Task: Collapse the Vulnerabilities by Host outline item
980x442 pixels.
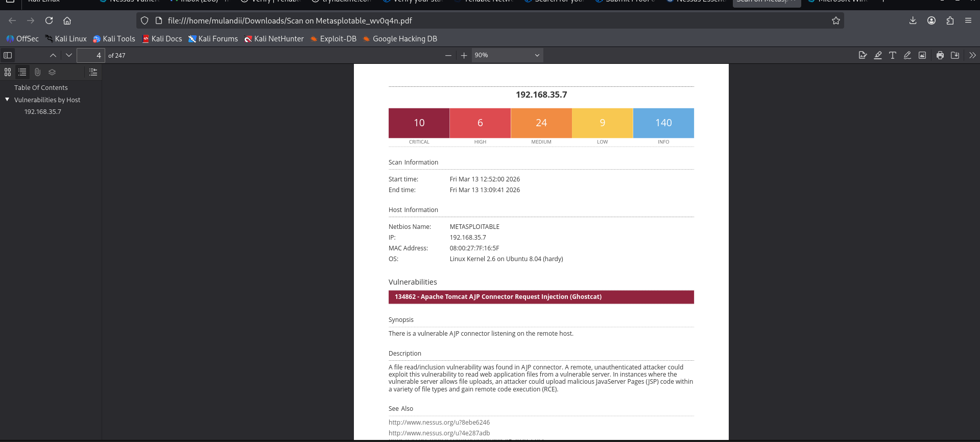Action: [x=7, y=100]
